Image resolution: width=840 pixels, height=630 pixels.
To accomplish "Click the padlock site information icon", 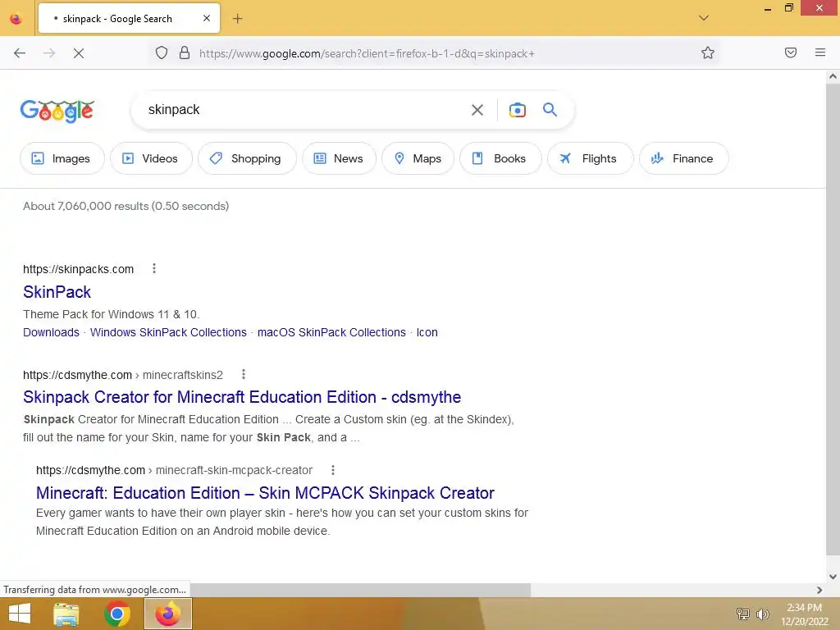I will coord(185,52).
